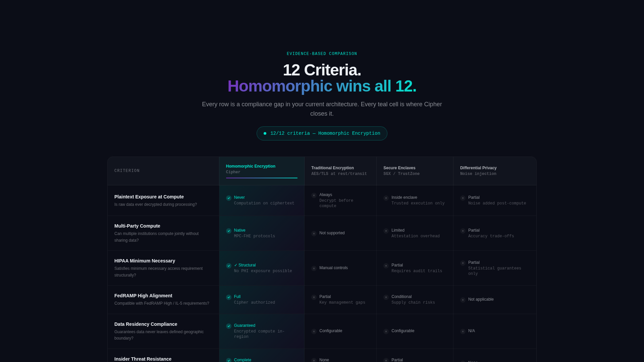Click the 'HIPAA Minimum Necessary' criterion
Screen dimensions: 644x362
[145, 261]
